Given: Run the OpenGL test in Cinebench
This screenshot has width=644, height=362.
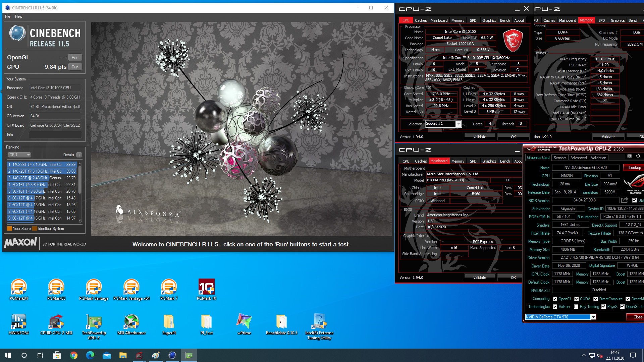Looking at the screenshot, I should pyautogui.click(x=75, y=58).
